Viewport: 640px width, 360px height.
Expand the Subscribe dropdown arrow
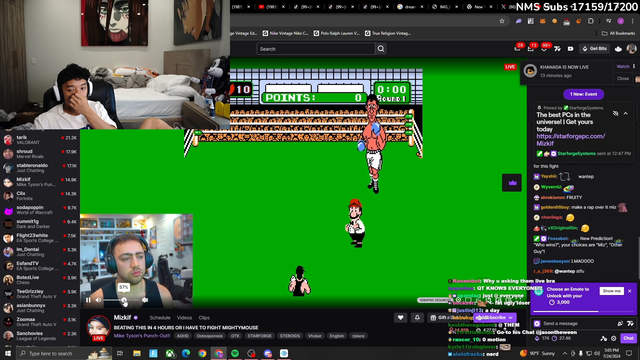tap(511, 318)
